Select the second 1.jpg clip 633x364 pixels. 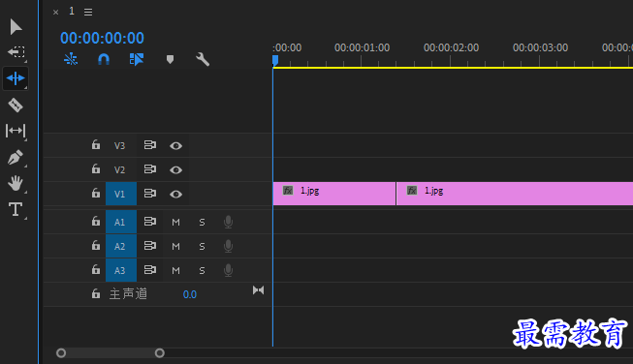tap(515, 194)
